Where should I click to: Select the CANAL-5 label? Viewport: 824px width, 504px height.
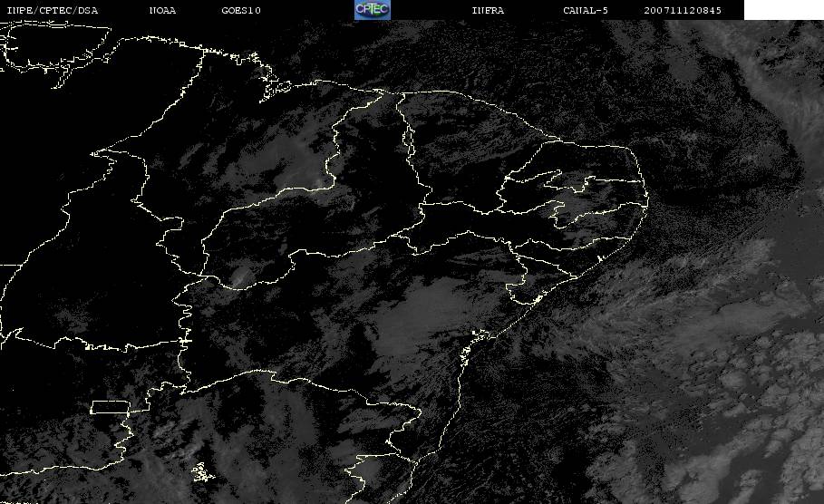click(x=582, y=10)
